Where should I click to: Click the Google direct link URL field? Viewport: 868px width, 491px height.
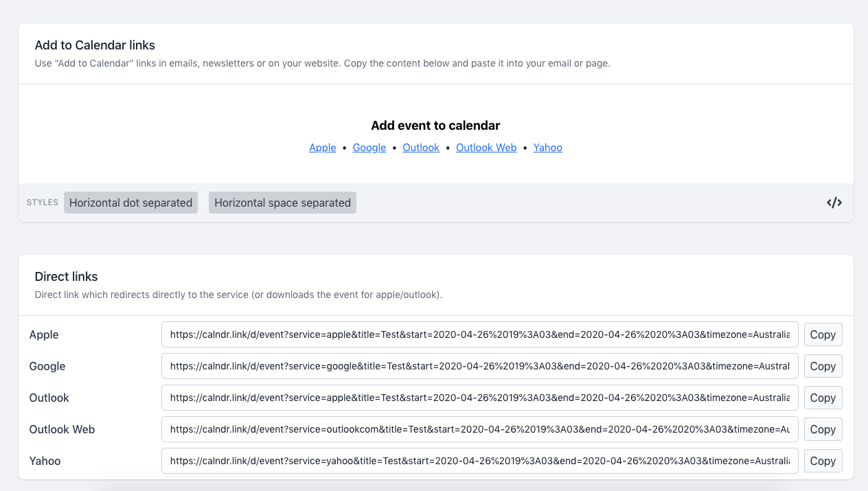coord(479,366)
